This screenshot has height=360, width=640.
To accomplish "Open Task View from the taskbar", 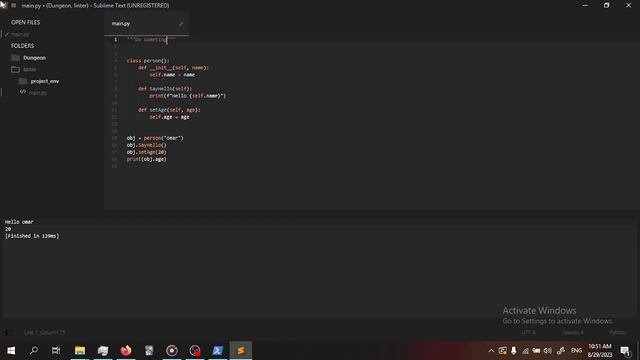I will [56, 350].
